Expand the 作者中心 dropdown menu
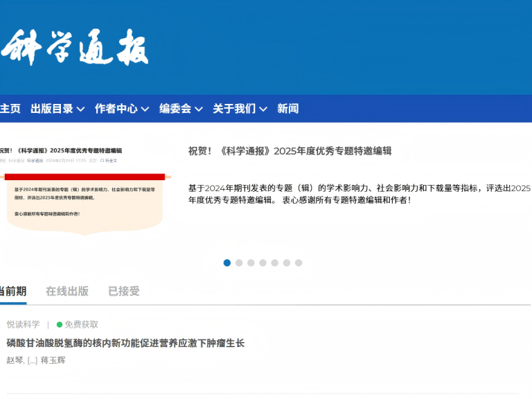 pos(122,109)
